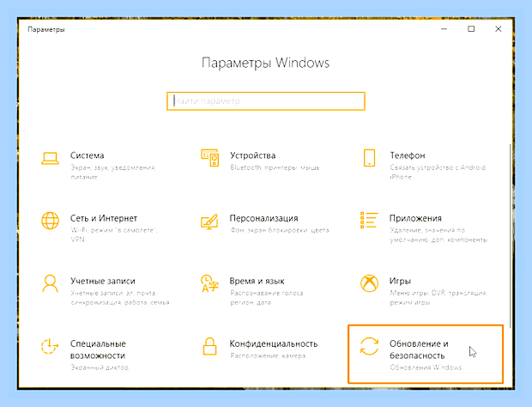Screen dimensions: 532x407
Task: Select the Учетные записи title
Action: pos(103,281)
